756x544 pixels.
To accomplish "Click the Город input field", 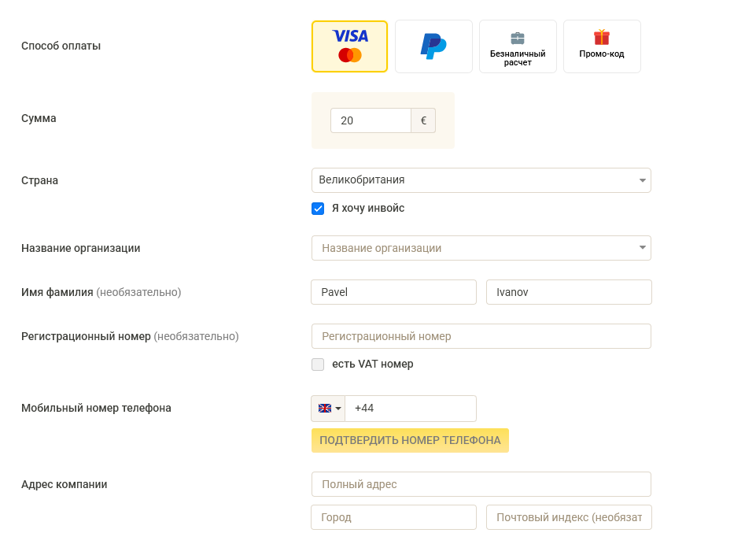I will click(394, 517).
